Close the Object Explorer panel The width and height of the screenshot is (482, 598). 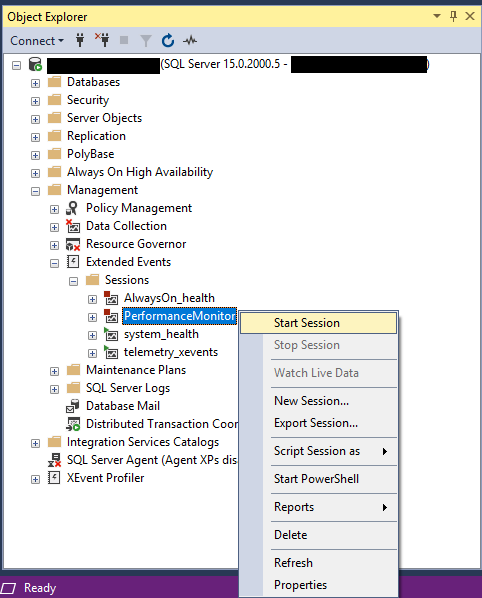(x=470, y=16)
